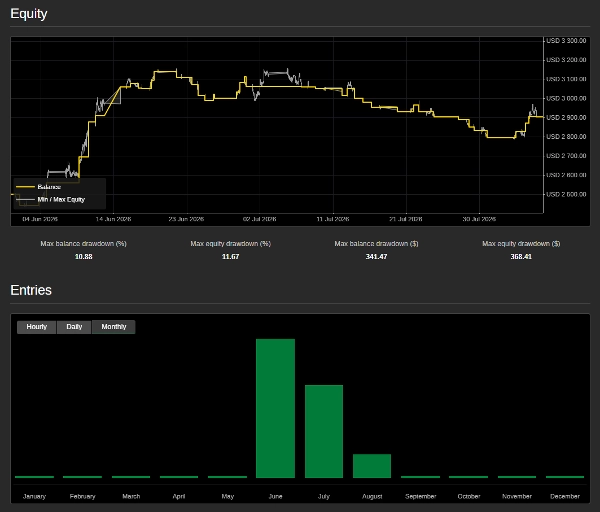Select the Max equity drawdown (%) label
This screenshot has height=512, width=600.
[230, 244]
